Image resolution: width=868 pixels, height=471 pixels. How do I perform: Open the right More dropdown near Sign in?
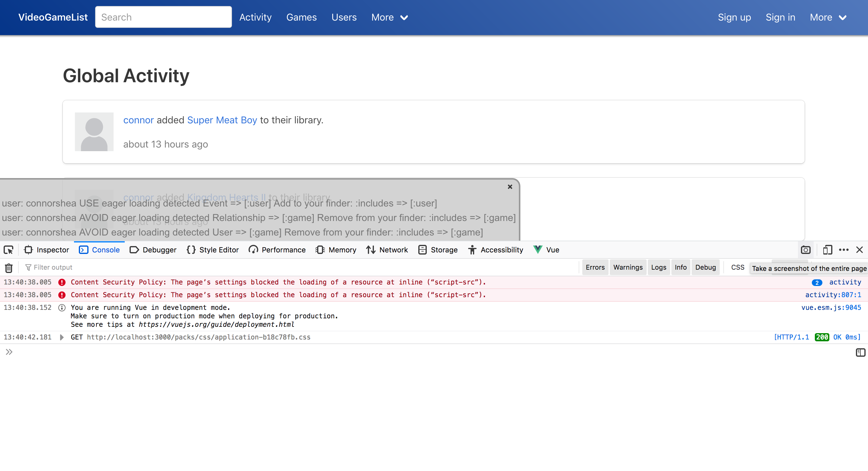[828, 17]
